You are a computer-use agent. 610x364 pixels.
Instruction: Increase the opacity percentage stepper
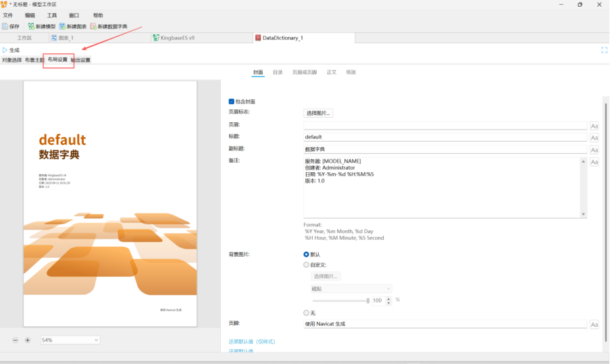(388, 298)
